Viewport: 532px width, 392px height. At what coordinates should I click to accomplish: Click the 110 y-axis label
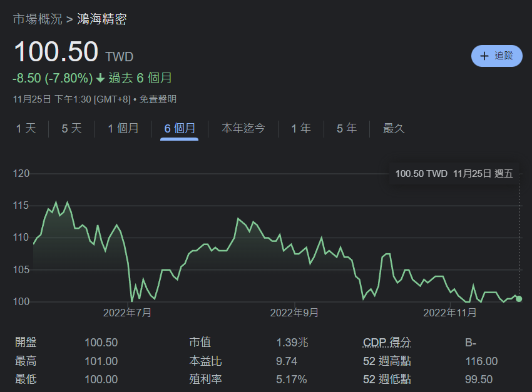pyautogui.click(x=21, y=238)
